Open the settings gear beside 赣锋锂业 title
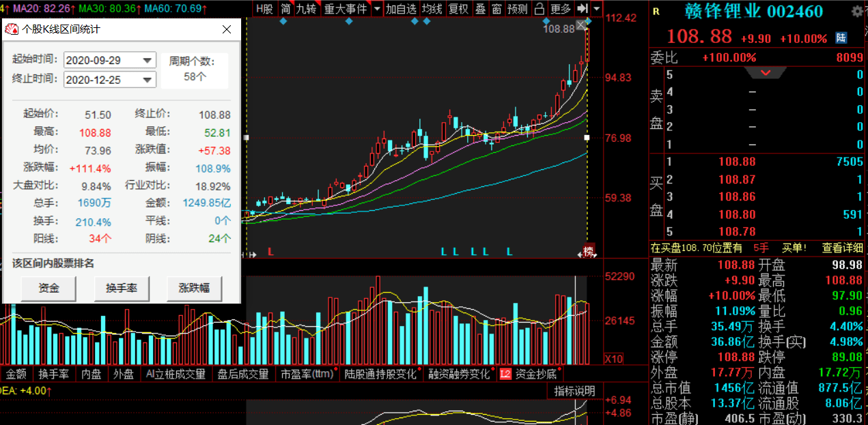The width and height of the screenshot is (868, 425). pos(857,11)
